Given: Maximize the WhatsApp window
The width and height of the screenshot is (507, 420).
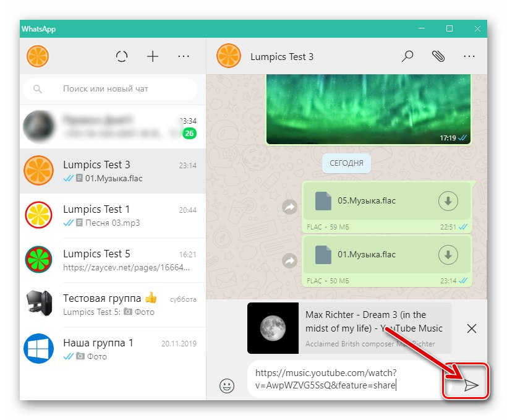Looking at the screenshot, I should [449, 28].
